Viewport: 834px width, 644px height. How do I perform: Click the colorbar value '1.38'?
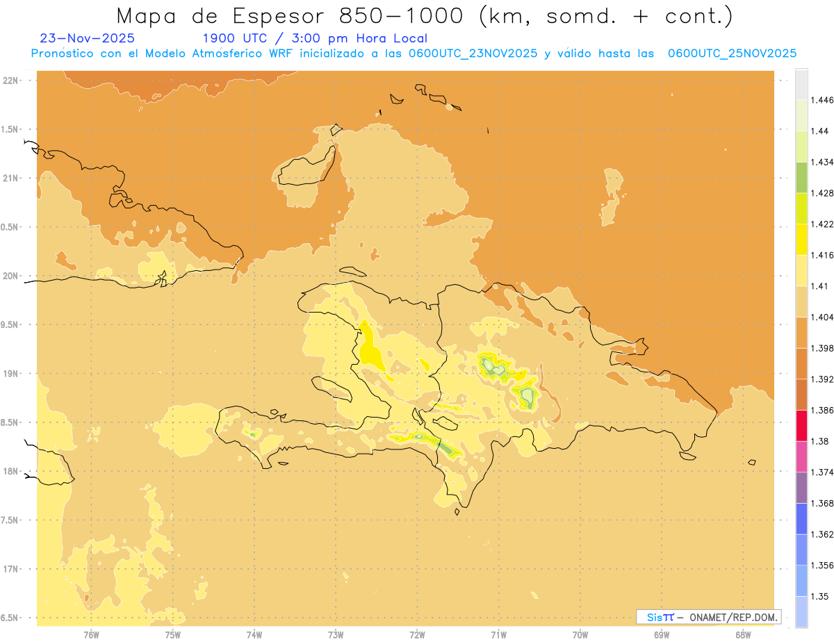[x=819, y=441]
